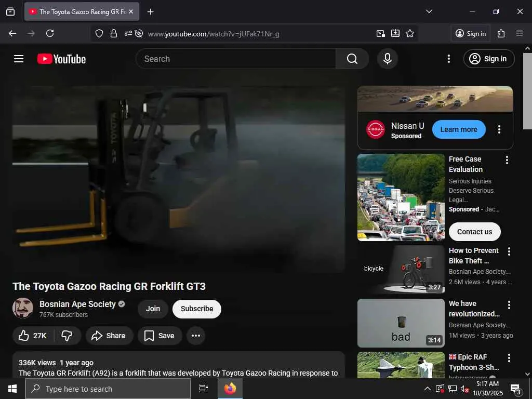The width and height of the screenshot is (532, 399).
Task: Click the Windows taskbar search box
Action: tap(108, 389)
